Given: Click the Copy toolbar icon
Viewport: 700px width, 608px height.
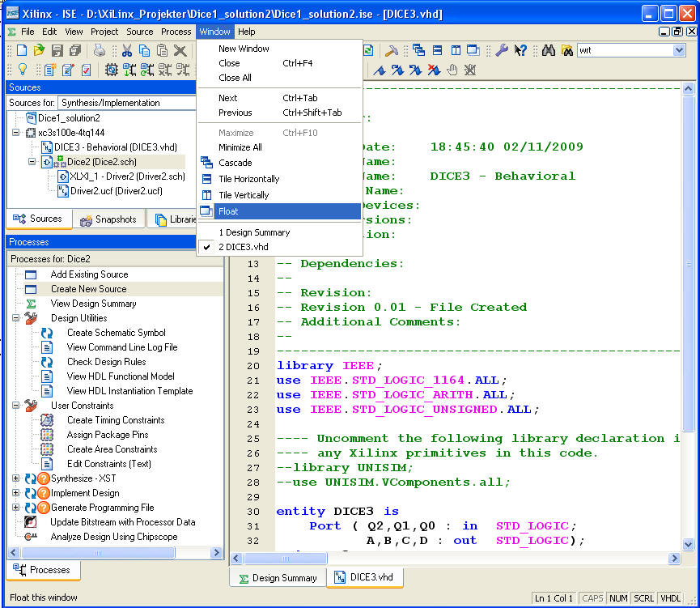Looking at the screenshot, I should 144,50.
